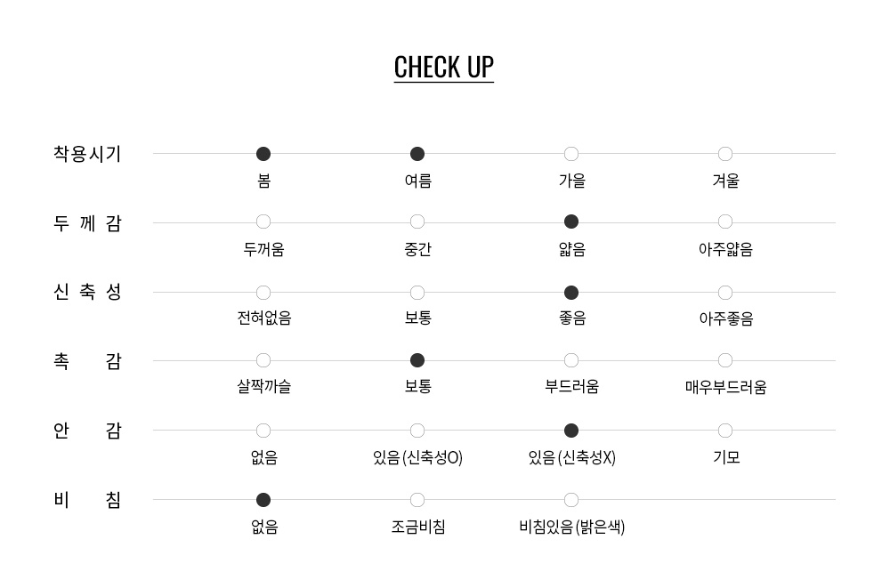Screen dimensions: 890x588
Task: Choose the 가을 season dot
Action: tap(571, 154)
